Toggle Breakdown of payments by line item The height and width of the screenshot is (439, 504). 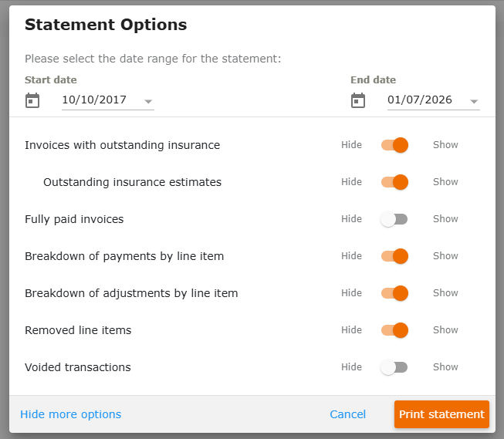[x=394, y=256]
